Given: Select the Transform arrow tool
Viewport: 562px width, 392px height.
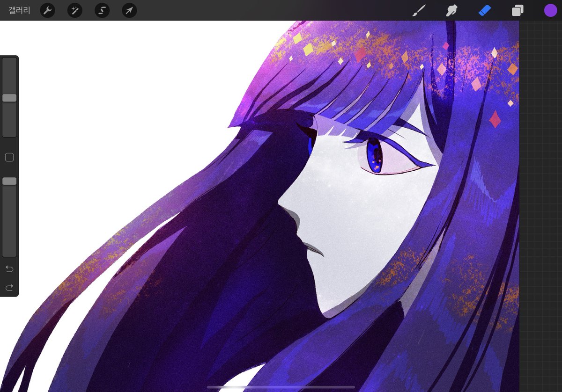Looking at the screenshot, I should [x=129, y=10].
